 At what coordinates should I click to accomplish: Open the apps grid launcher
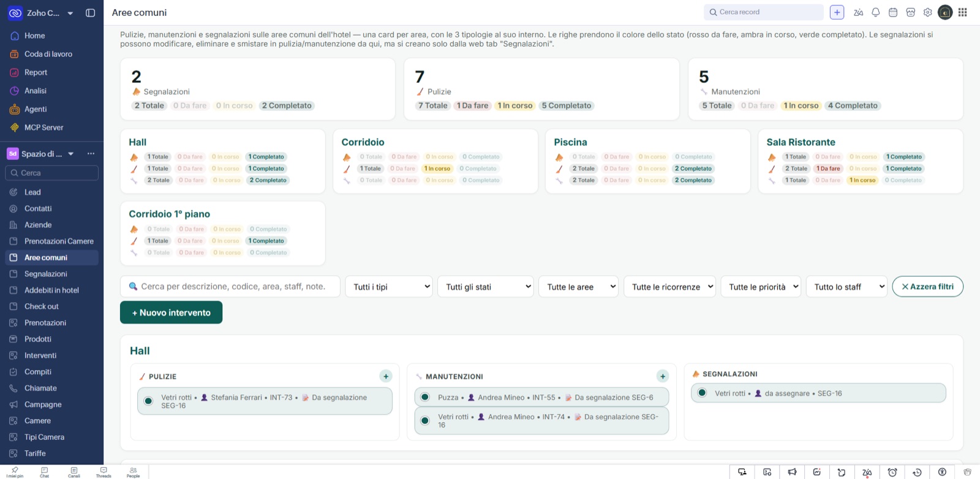tap(963, 12)
